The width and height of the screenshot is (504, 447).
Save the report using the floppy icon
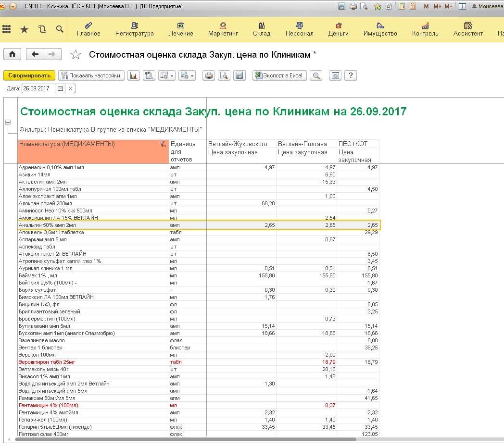(x=239, y=75)
